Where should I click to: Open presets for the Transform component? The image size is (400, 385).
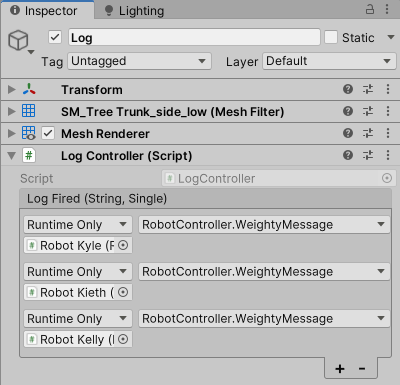click(x=368, y=89)
